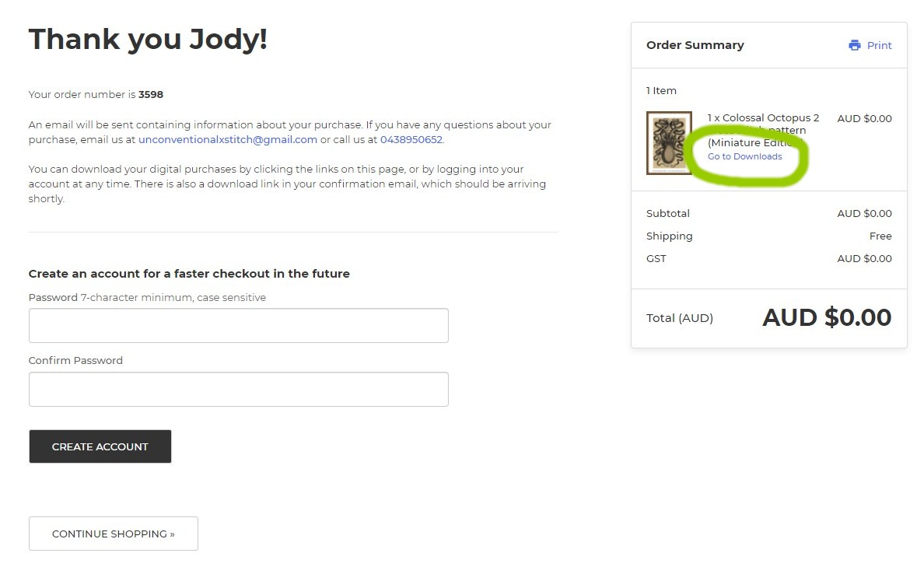Focus the Password input field

[x=238, y=325]
